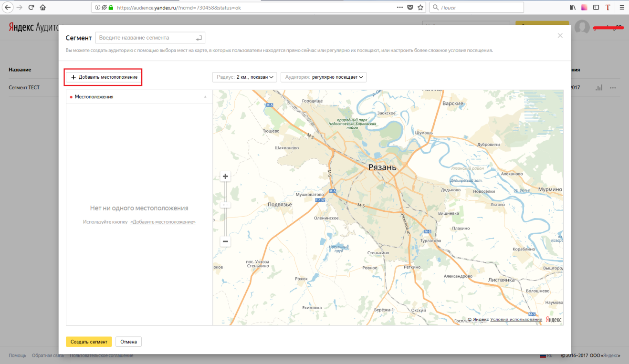This screenshot has height=364, width=629.
Task: Open the Условия использования map link
Action: [x=516, y=320]
